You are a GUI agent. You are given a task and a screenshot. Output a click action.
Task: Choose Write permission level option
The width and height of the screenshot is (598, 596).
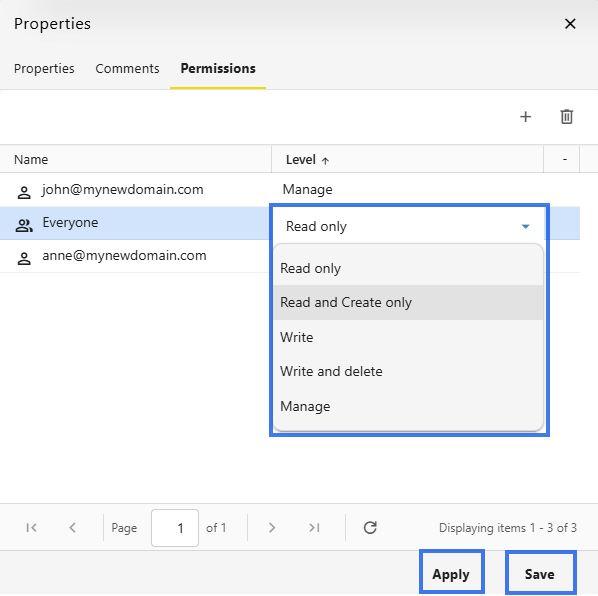click(x=408, y=337)
